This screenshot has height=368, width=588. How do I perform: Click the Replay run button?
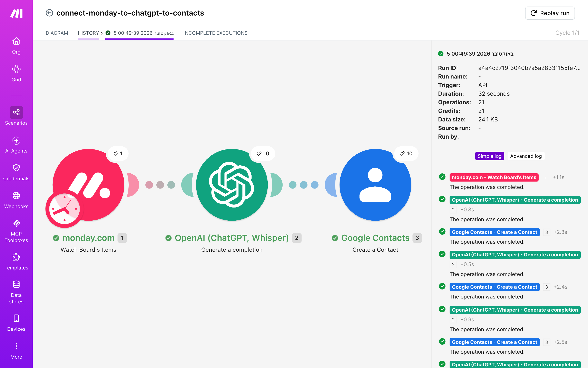click(x=550, y=13)
